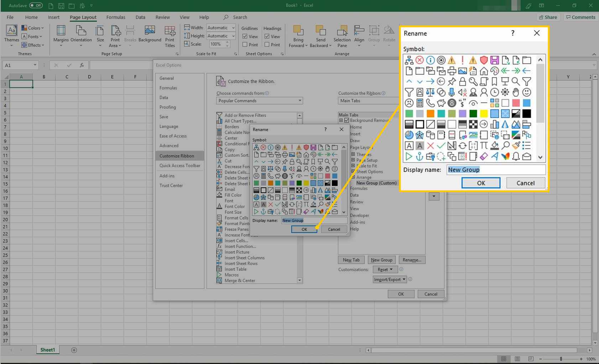The image size is (599, 364).
Task: Check Gridlines Print checkbox
Action: tap(245, 45)
